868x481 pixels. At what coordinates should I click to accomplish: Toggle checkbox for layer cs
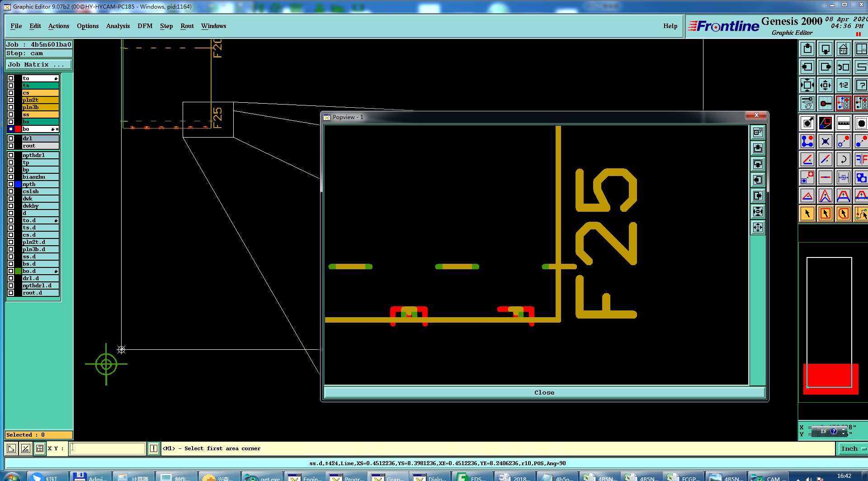[x=11, y=93]
